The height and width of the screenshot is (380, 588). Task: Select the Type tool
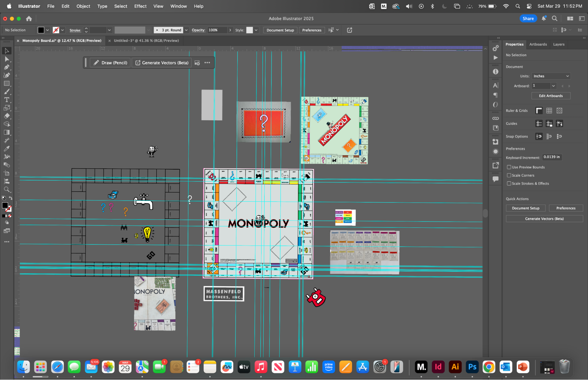point(6,100)
